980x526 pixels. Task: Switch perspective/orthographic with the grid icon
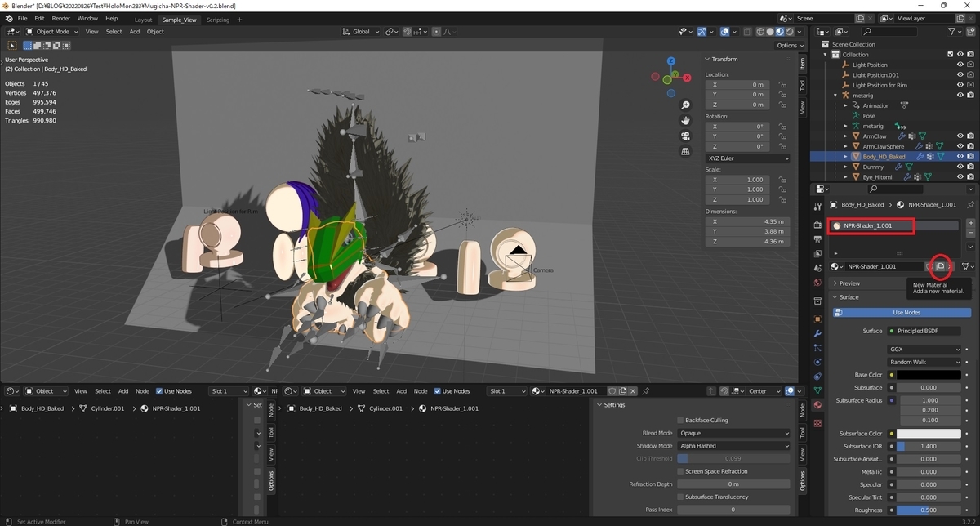click(x=686, y=151)
